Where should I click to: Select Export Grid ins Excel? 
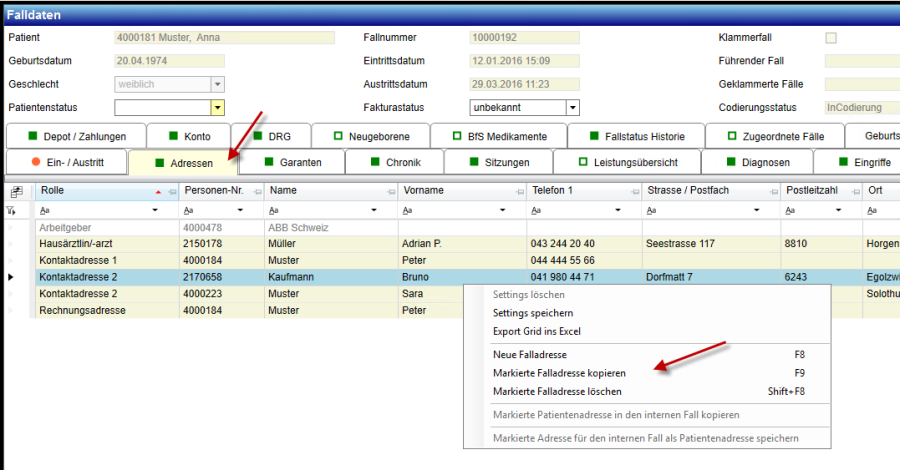tap(537, 331)
